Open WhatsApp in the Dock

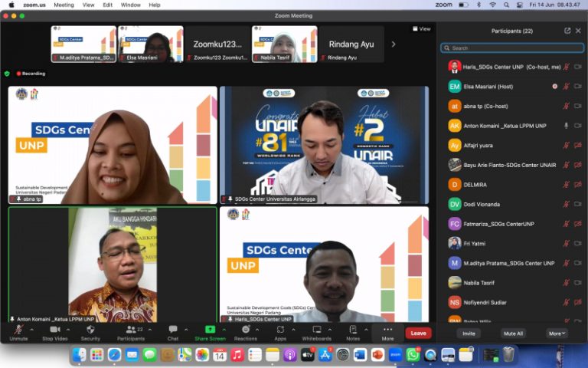pyautogui.click(x=413, y=355)
